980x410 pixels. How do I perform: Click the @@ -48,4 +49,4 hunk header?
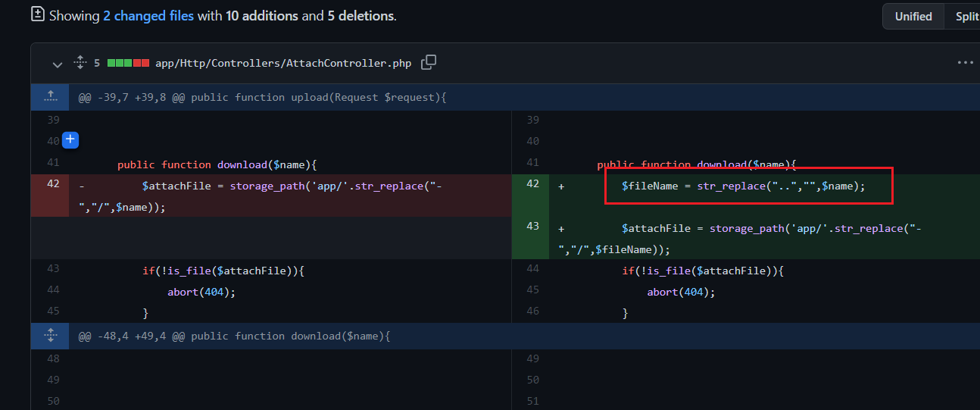(234, 335)
